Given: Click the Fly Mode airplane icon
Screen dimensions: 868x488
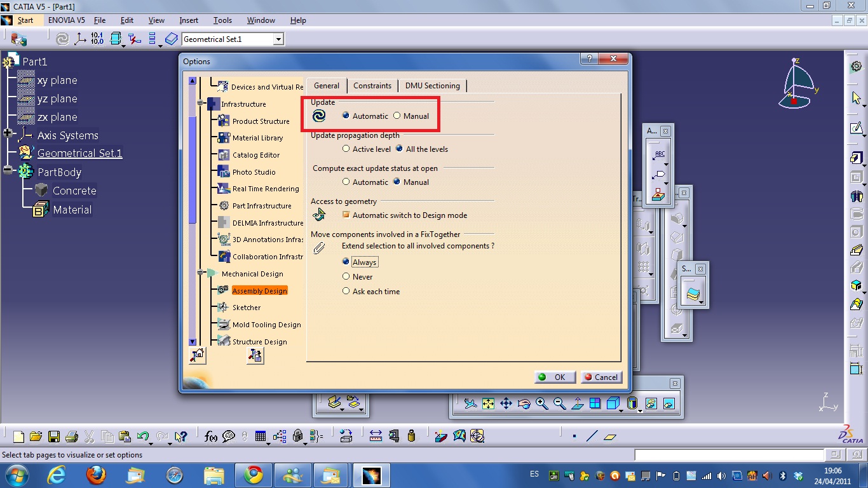Looking at the screenshot, I should 470,403.
